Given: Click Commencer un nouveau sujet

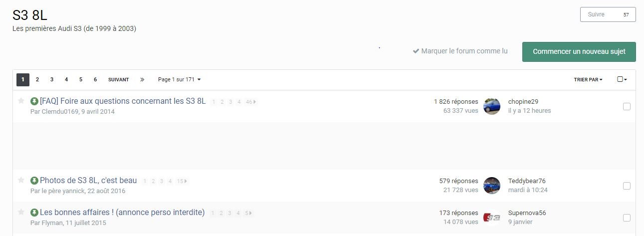Looking at the screenshot, I should [579, 52].
